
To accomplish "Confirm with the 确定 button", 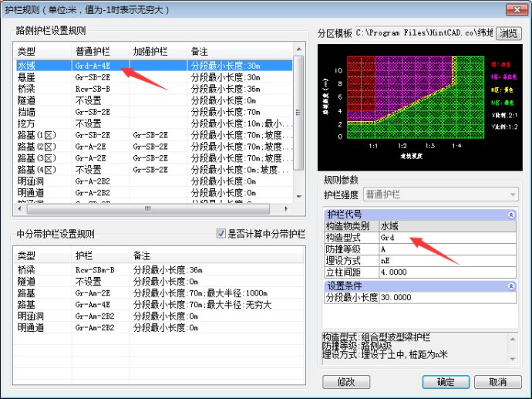I will click(x=446, y=382).
